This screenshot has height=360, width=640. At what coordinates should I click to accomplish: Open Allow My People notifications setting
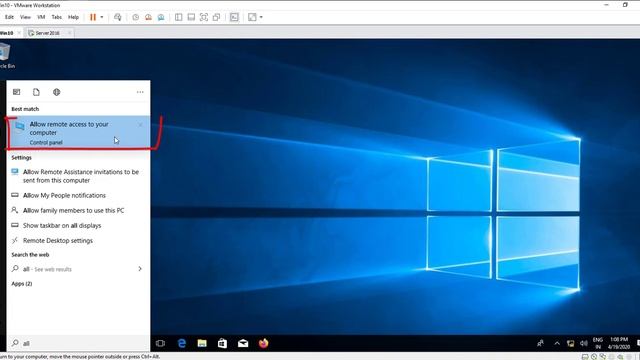tap(78, 196)
